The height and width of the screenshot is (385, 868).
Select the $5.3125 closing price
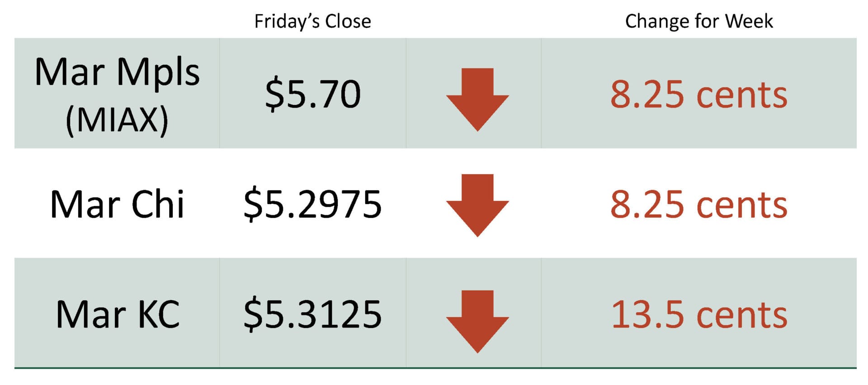pyautogui.click(x=313, y=314)
